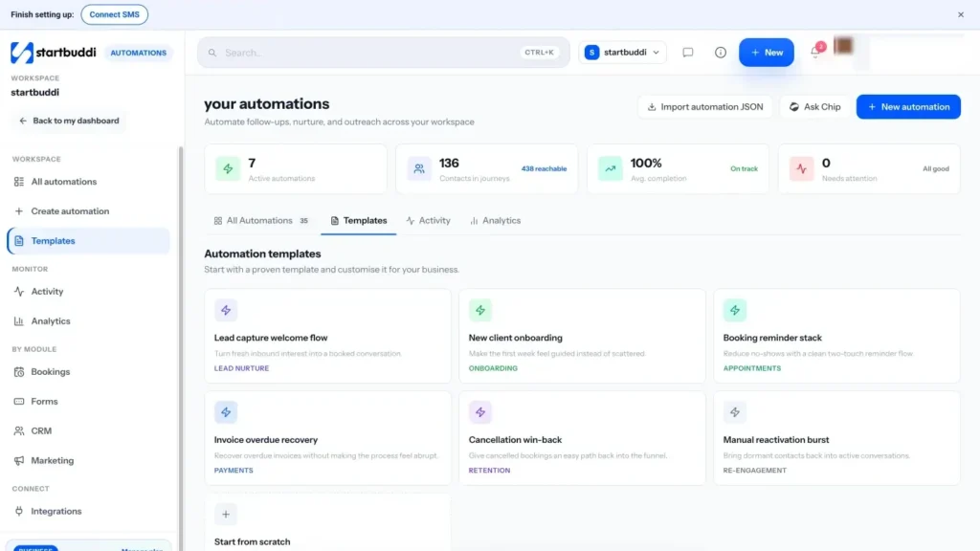Click the RE-ENGAGEMENT tag
Image resolution: width=980 pixels, height=551 pixels.
point(754,471)
